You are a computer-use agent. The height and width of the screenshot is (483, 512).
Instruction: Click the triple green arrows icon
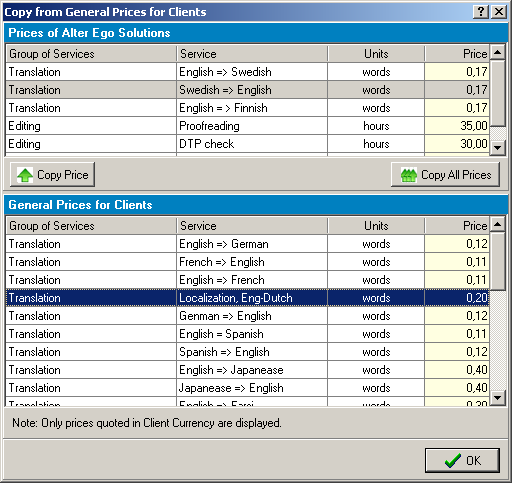pos(409,175)
